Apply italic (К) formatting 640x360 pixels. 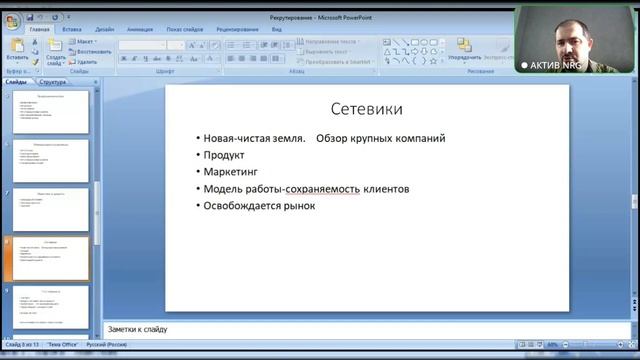(135, 59)
